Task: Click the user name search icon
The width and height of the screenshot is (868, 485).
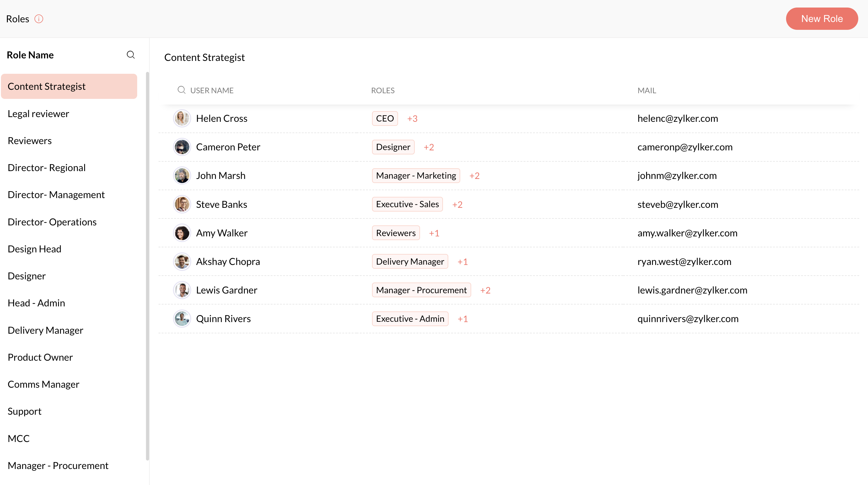Action: (181, 90)
